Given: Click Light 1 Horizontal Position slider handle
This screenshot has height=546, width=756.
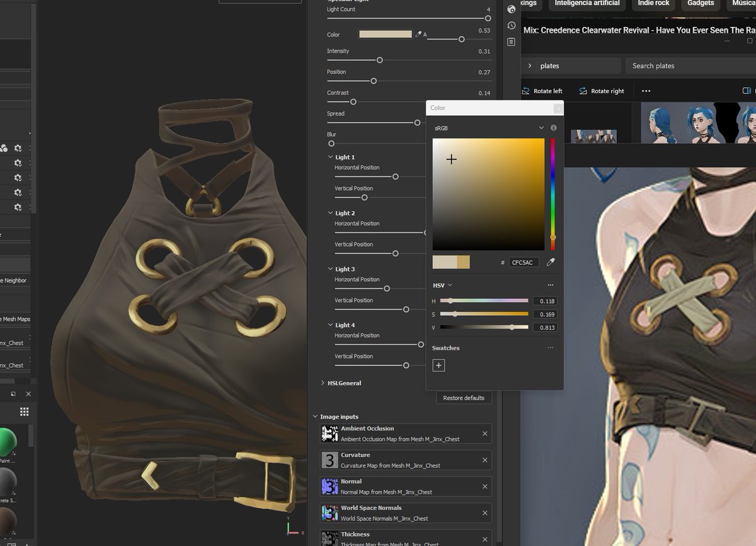Looking at the screenshot, I should click(395, 177).
